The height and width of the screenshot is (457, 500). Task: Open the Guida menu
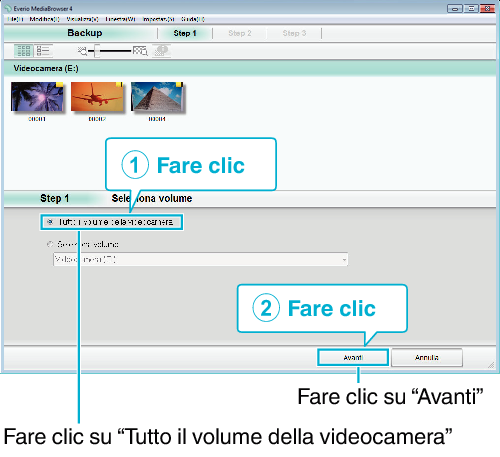pyautogui.click(x=193, y=19)
